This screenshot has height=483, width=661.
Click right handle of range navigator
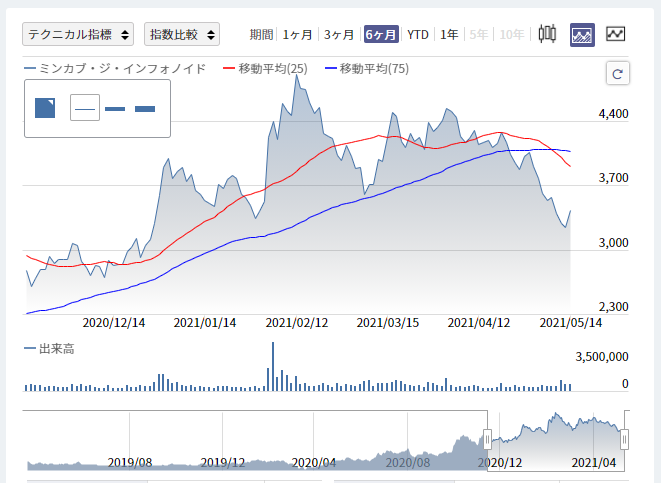pyautogui.click(x=624, y=439)
